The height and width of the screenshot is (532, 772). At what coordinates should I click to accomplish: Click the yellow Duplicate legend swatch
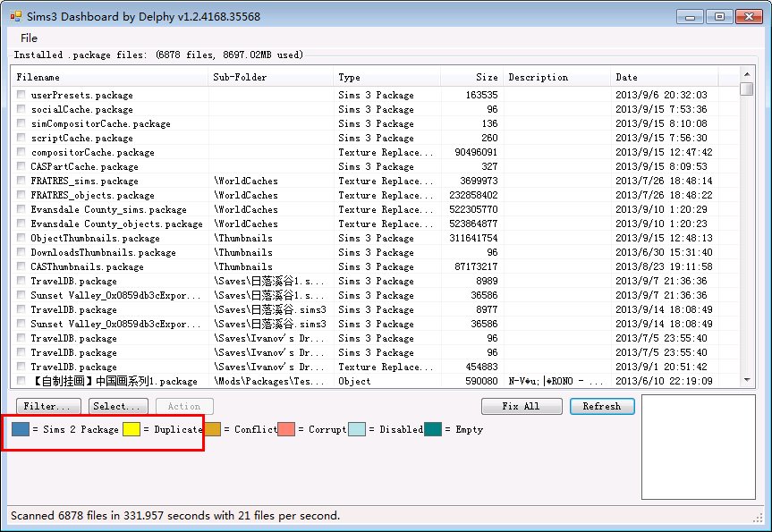131,429
